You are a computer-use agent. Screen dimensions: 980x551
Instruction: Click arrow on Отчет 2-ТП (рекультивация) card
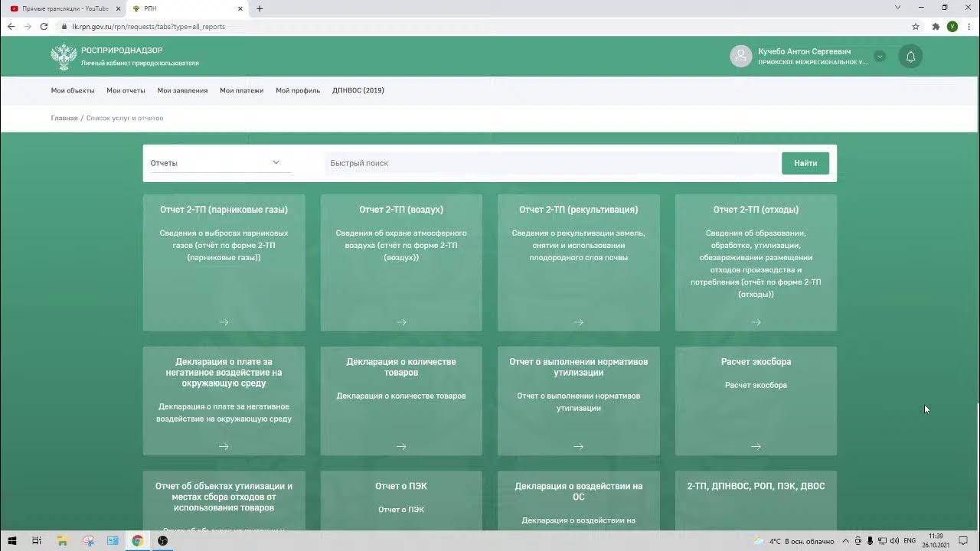click(x=578, y=322)
